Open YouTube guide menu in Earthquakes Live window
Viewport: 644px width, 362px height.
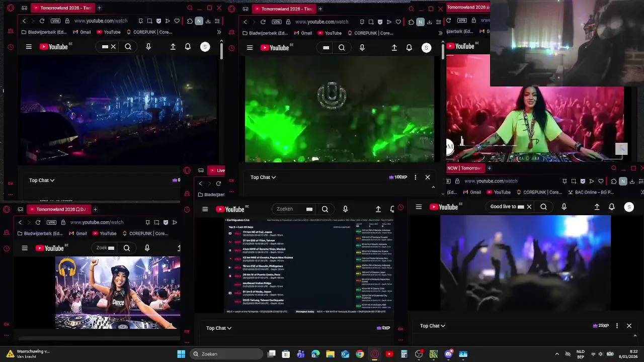(x=205, y=209)
